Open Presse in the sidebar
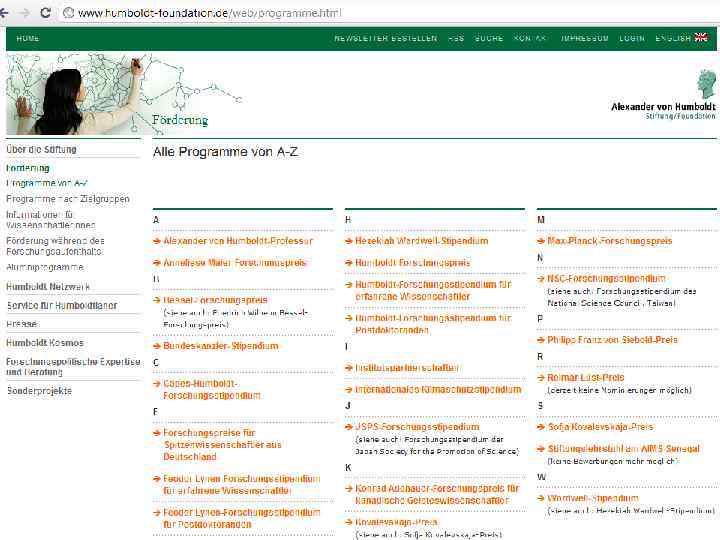 click(x=22, y=324)
